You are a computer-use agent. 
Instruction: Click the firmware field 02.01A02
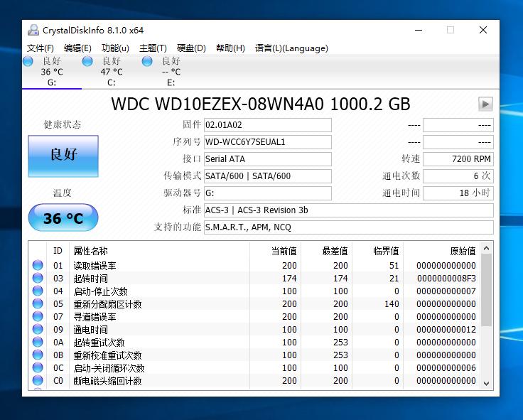pos(267,125)
